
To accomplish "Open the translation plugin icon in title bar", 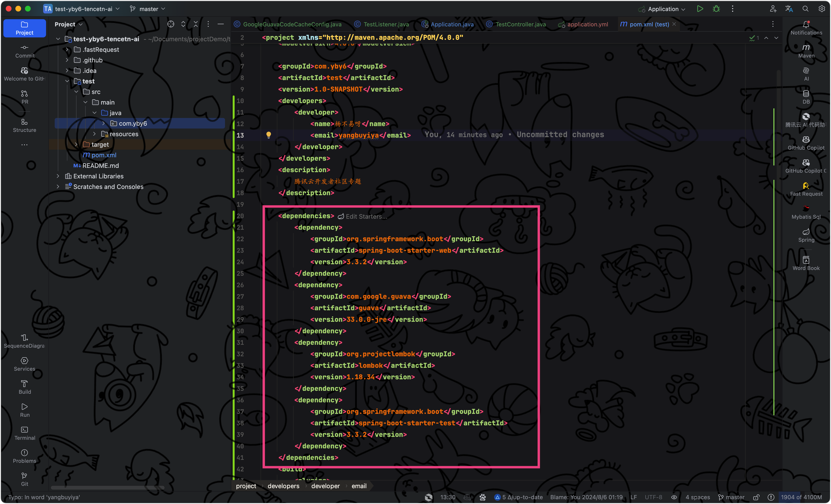I will 789,9.
